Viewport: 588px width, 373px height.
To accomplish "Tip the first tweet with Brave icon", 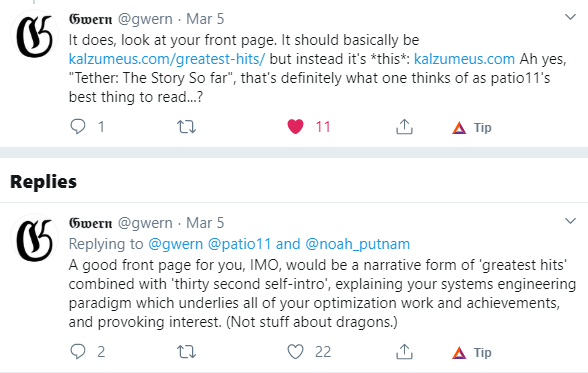I will 472,128.
